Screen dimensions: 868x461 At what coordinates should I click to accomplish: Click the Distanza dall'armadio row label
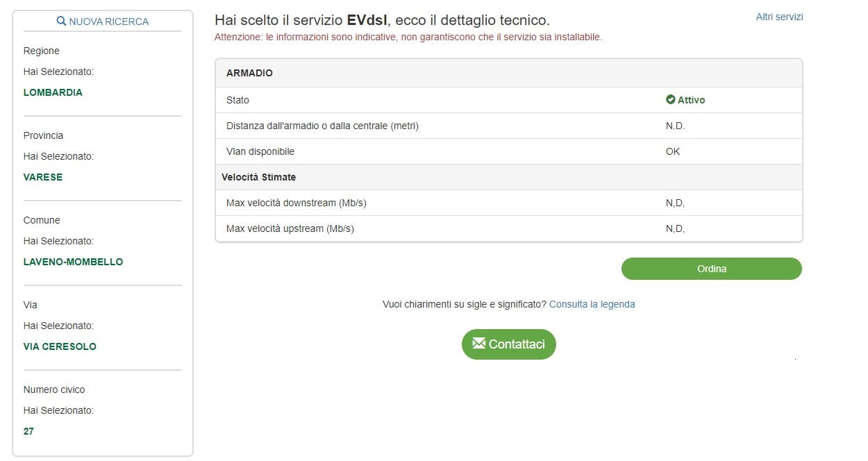click(322, 126)
